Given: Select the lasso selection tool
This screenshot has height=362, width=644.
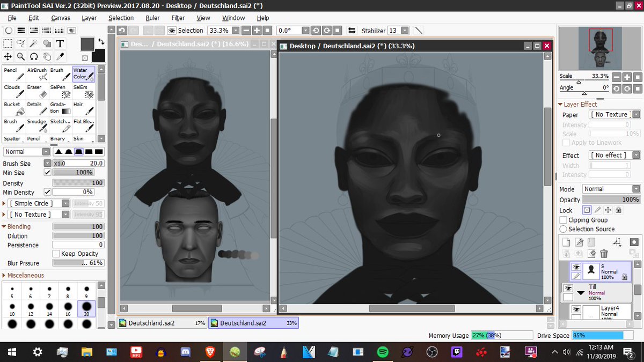Looking at the screenshot, I should 21,43.
